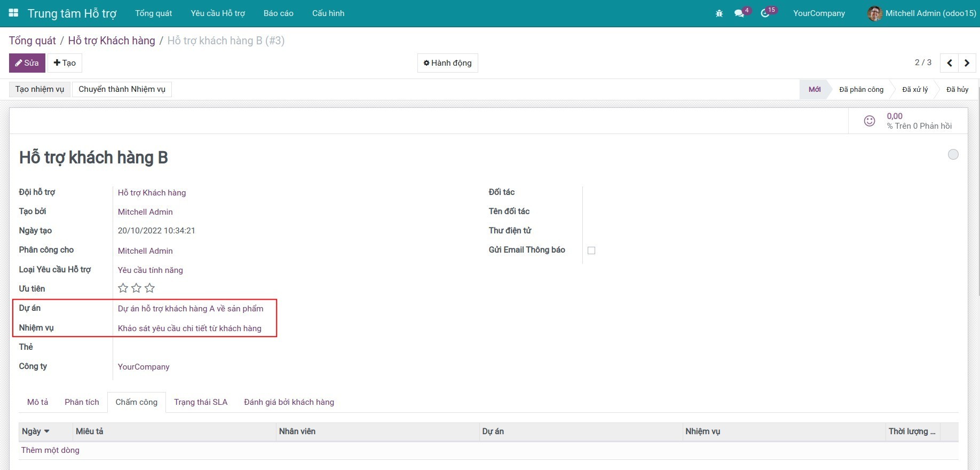Open the Báo cáo menu
980x470 pixels.
tap(278, 13)
